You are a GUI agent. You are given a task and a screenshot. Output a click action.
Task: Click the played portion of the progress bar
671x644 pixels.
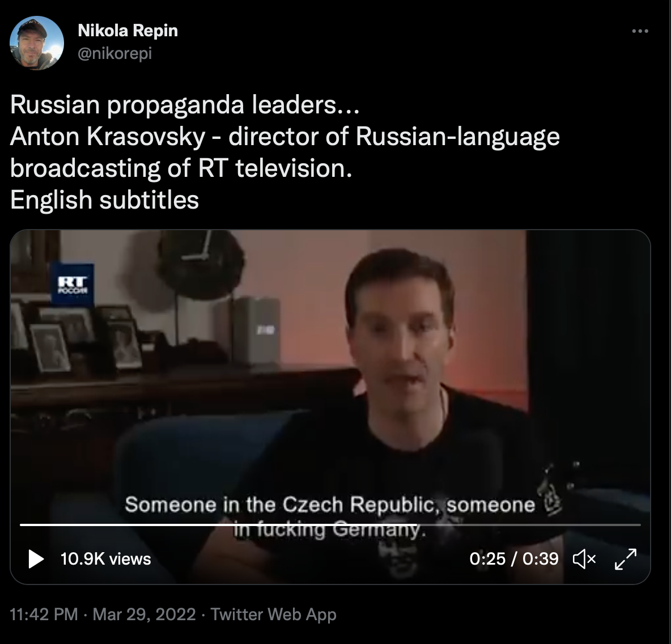point(218,524)
